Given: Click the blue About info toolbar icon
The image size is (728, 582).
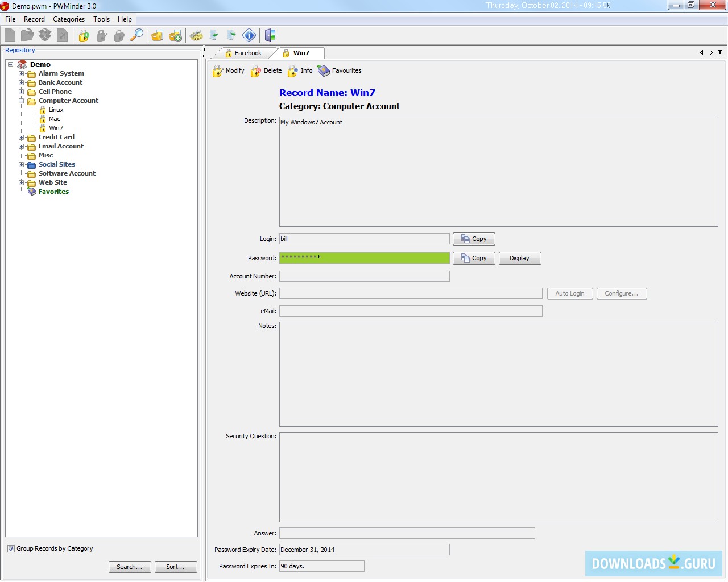Looking at the screenshot, I should coord(249,36).
